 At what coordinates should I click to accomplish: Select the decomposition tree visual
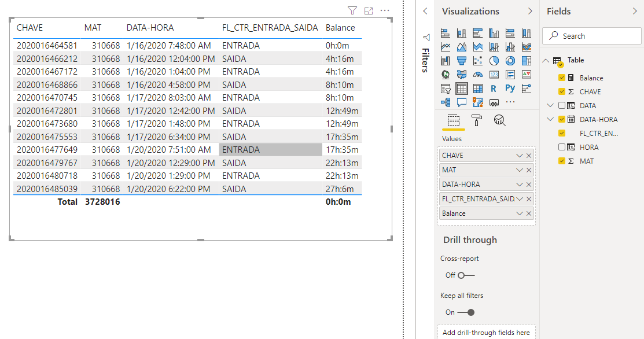(445, 102)
